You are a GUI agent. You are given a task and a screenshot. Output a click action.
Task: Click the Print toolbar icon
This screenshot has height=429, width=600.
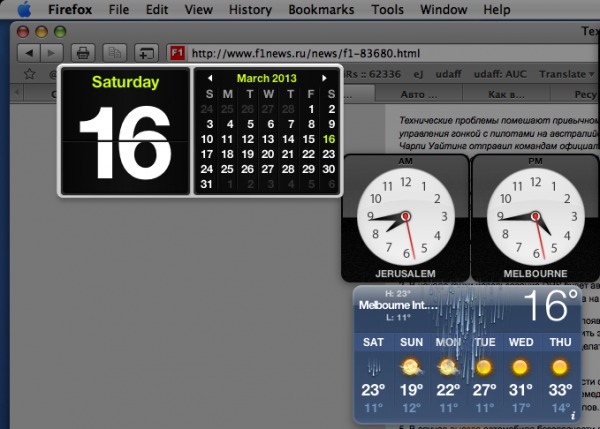pos(83,53)
